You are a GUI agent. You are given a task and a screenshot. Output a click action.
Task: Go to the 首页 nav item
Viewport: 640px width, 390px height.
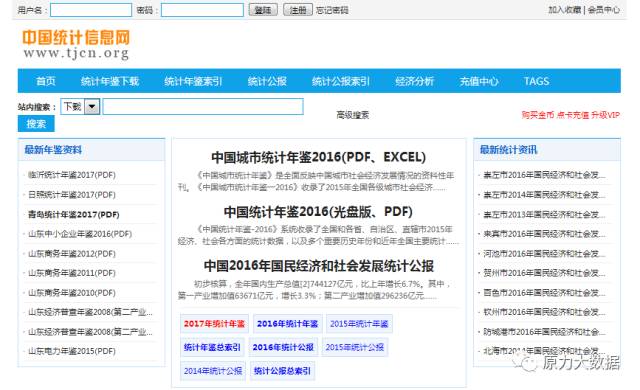tap(46, 81)
